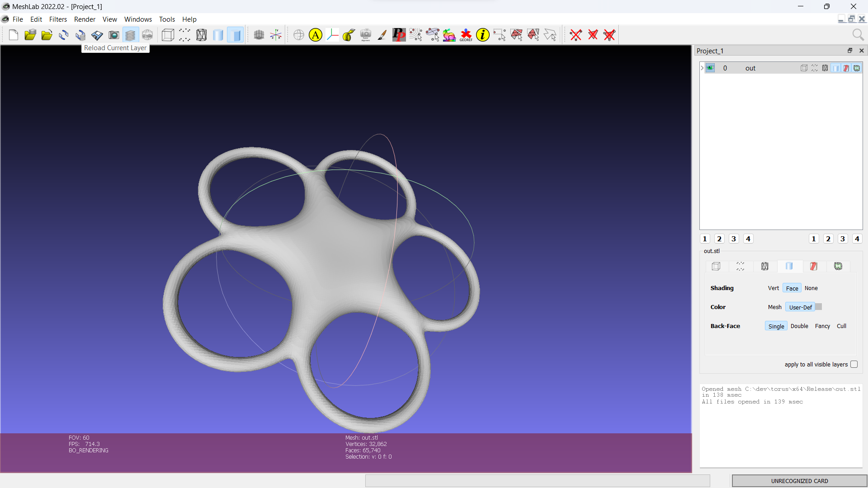This screenshot has height=488, width=868.
Task: Toggle Bounding Box rendering in toolbar
Action: 168,35
